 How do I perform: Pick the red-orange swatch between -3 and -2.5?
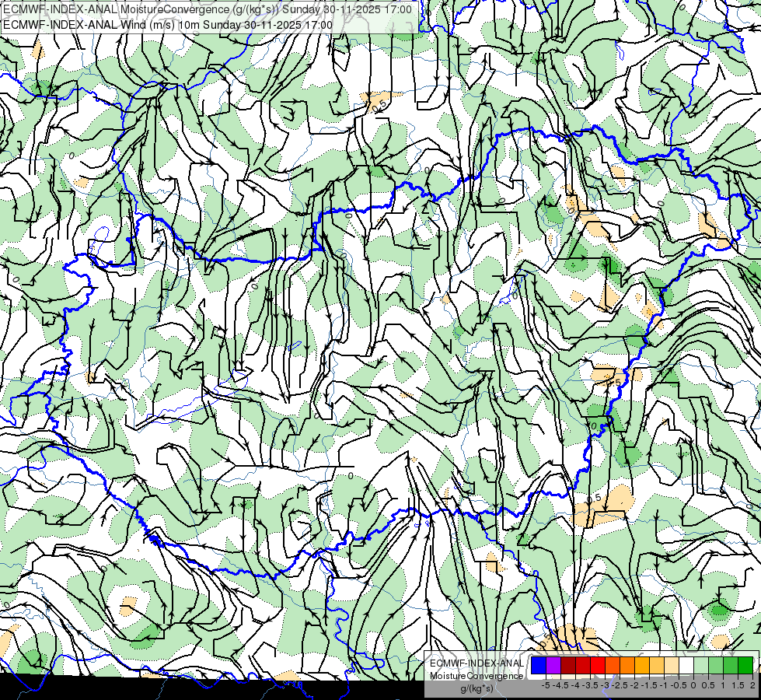(x=613, y=666)
